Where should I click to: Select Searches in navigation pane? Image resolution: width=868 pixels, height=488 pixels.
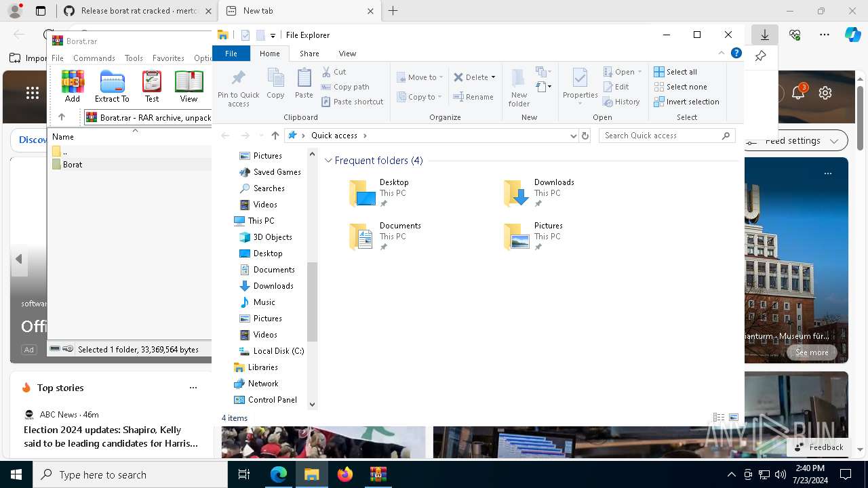click(x=262, y=188)
